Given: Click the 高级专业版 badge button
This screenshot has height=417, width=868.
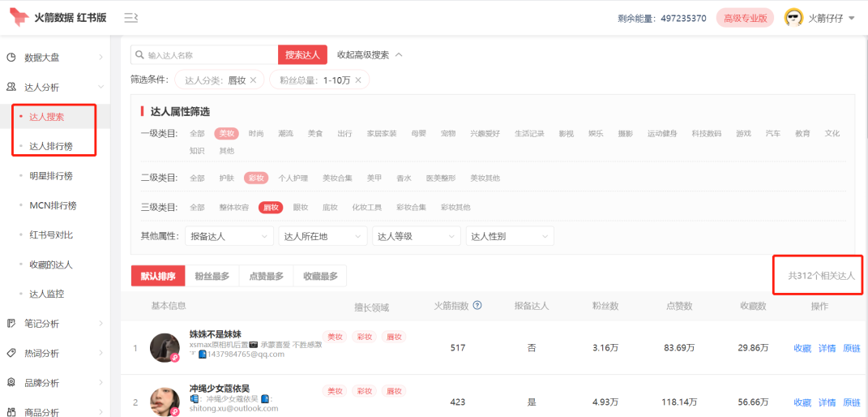Looking at the screenshot, I should [745, 18].
